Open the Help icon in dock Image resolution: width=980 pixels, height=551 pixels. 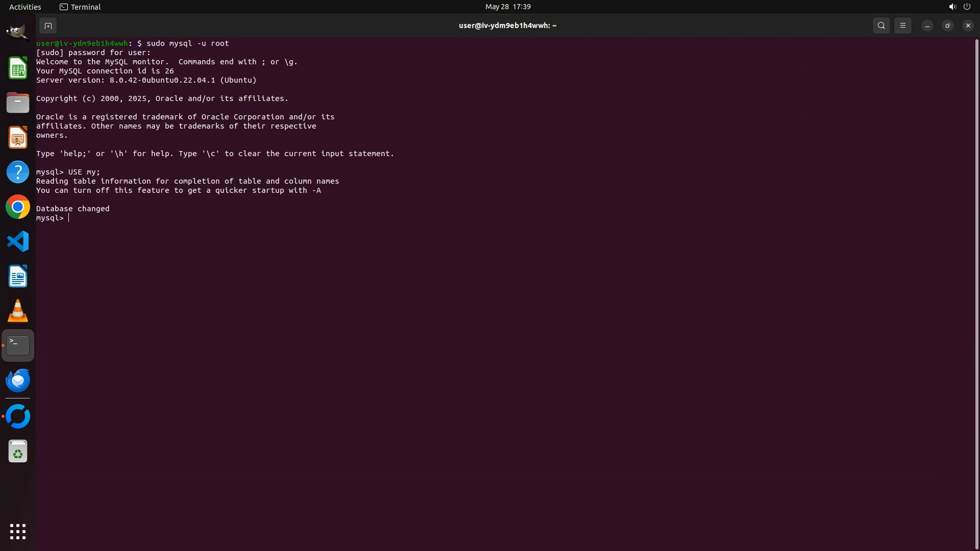(x=18, y=172)
